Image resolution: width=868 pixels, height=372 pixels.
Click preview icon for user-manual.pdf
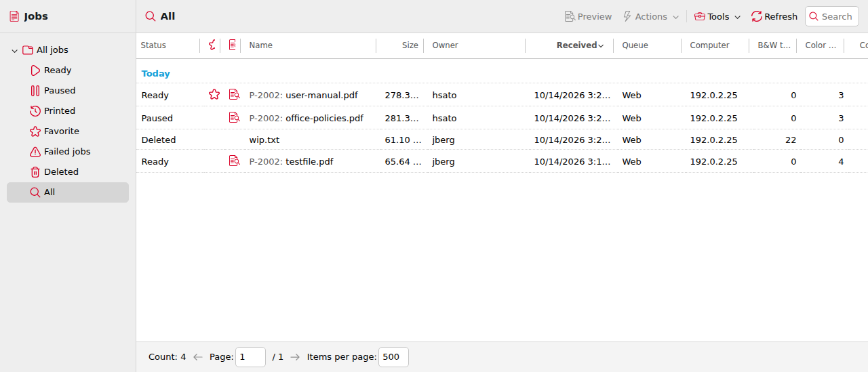point(234,95)
